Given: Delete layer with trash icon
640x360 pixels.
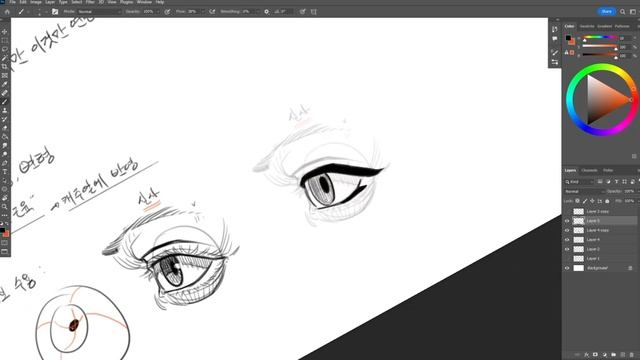Looking at the screenshot, I should [632, 355].
